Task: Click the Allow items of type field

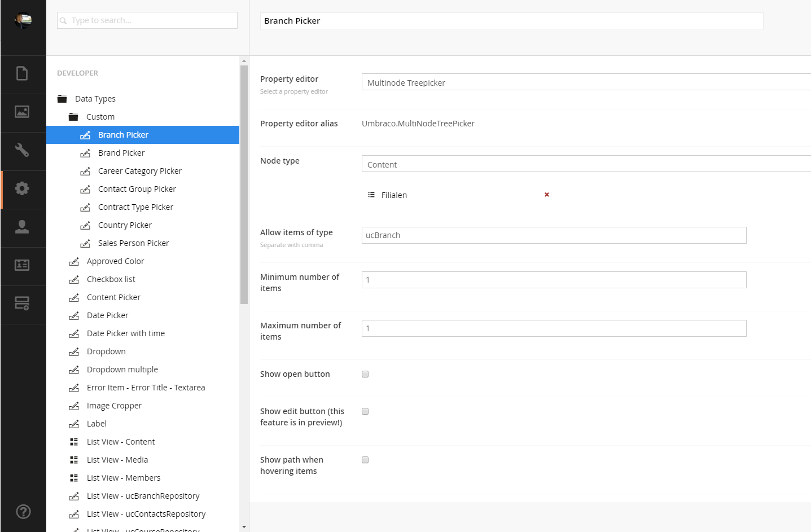Action: (554, 235)
